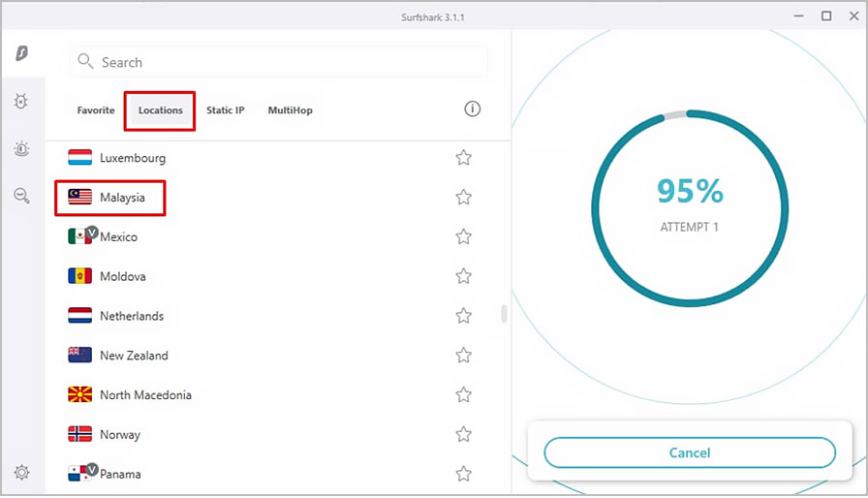Open the CleanWeb bug icon in sidebar
This screenshot has height=498, width=868.
pos(21,101)
